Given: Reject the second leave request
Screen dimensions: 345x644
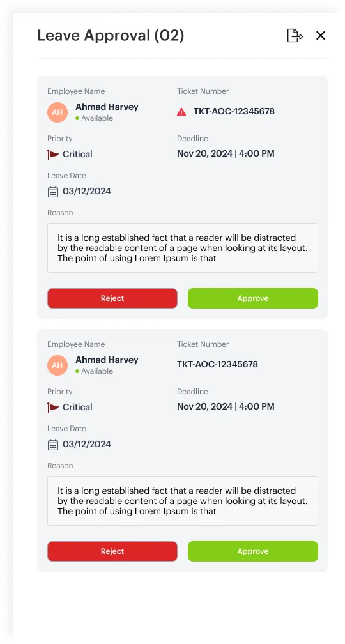Looking at the screenshot, I should point(112,551).
